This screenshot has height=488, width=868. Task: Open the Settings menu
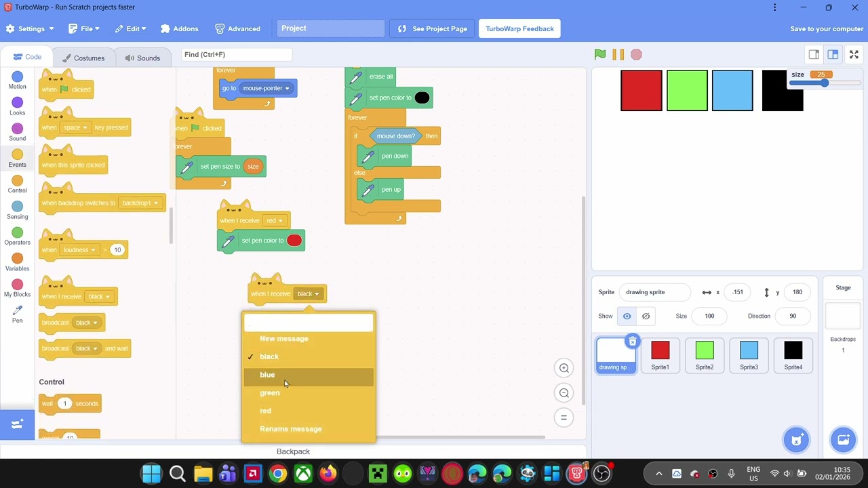coord(30,28)
